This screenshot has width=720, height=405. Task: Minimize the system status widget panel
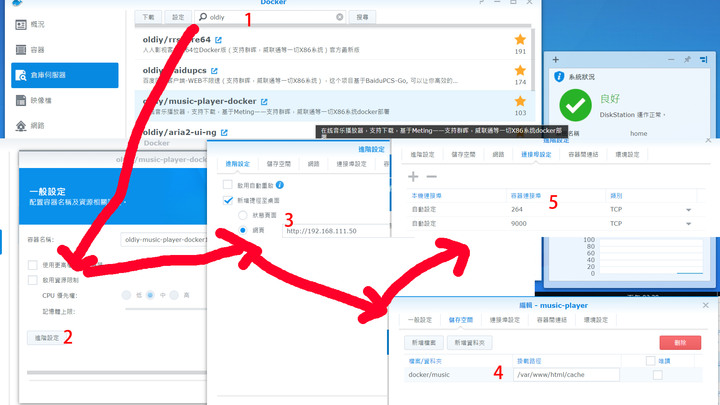[x=671, y=60]
